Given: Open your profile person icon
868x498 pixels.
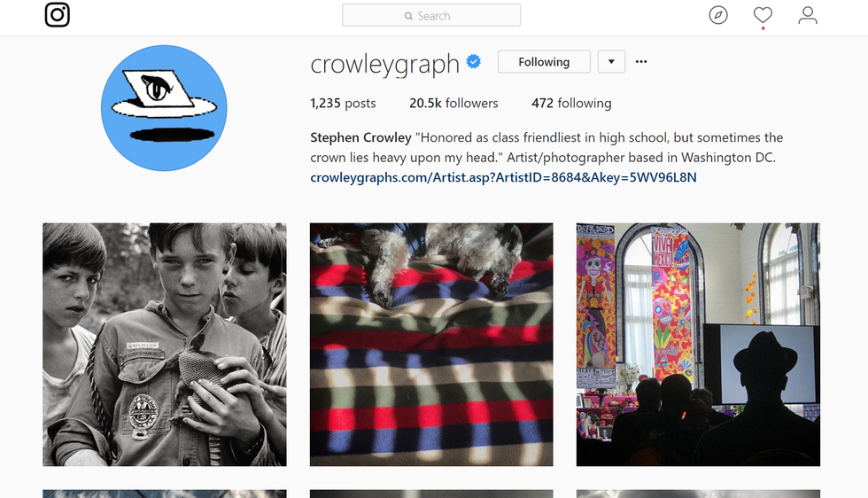Looking at the screenshot, I should coord(808,15).
